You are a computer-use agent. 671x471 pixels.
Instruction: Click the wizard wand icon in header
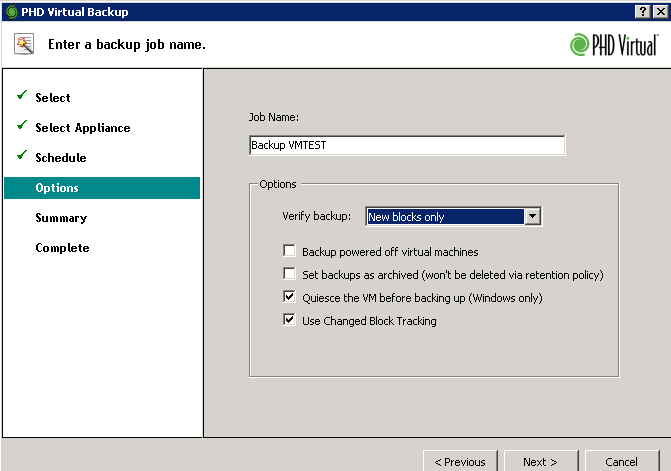(x=24, y=44)
